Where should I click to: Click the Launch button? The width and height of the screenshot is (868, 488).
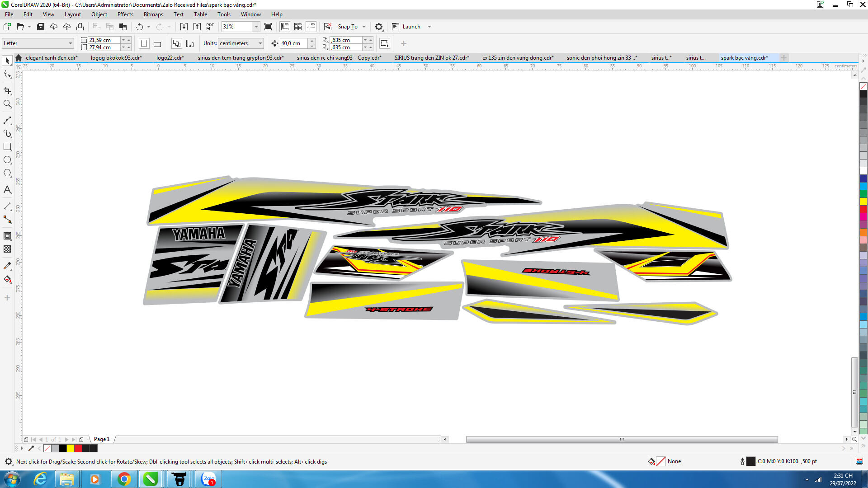(406, 27)
